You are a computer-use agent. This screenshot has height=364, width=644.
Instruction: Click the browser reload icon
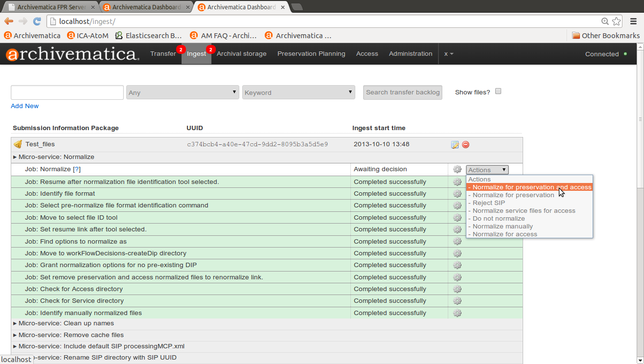pos(37,21)
